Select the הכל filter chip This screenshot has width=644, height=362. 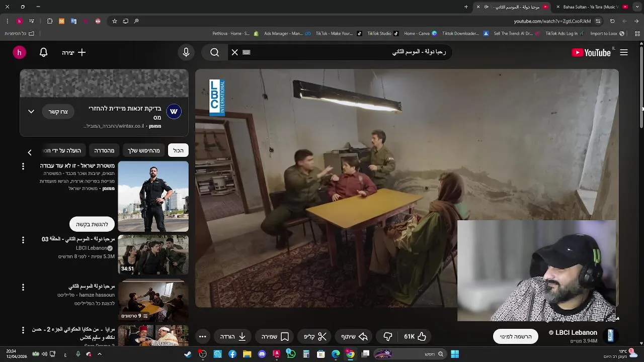[178, 150]
